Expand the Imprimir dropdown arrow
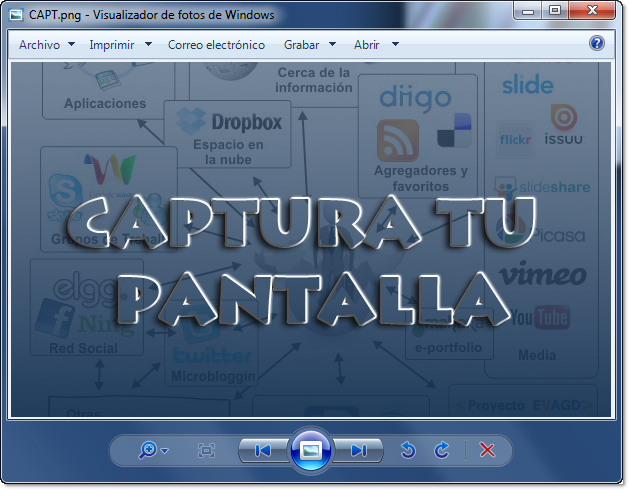Image resolution: width=629 pixels, height=490 pixels. pyautogui.click(x=148, y=44)
